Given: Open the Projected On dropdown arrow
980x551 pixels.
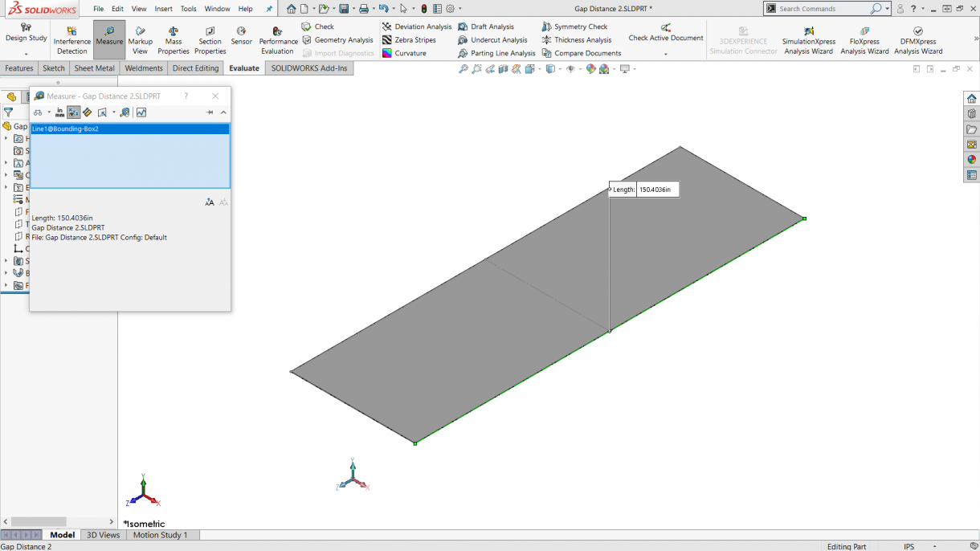Looking at the screenshot, I should point(114,112).
